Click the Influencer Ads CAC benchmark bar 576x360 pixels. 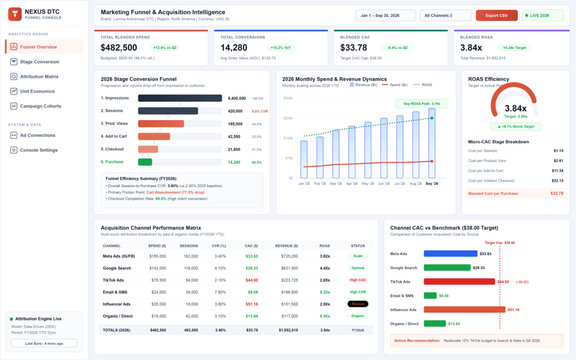coord(464,309)
